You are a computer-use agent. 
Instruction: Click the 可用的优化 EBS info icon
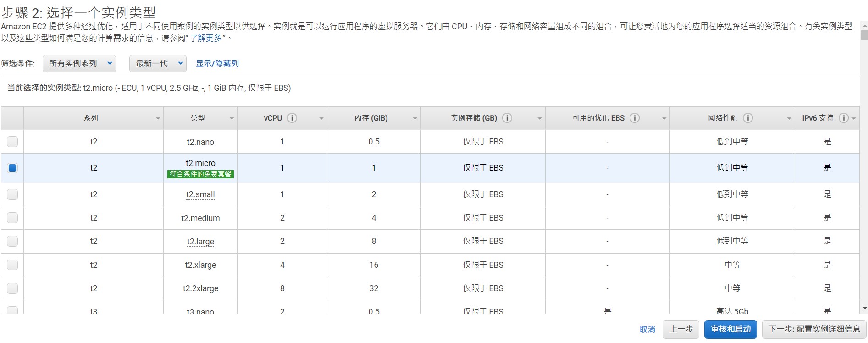[635, 118]
